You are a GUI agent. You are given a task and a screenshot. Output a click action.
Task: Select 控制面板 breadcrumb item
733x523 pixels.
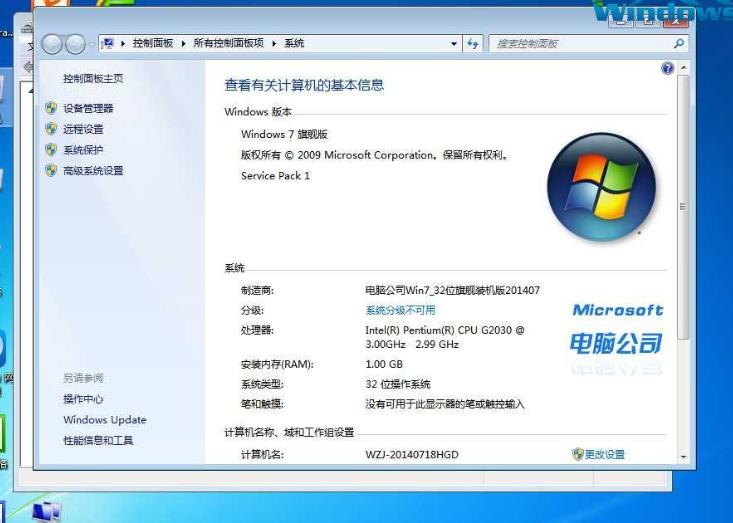click(153, 43)
